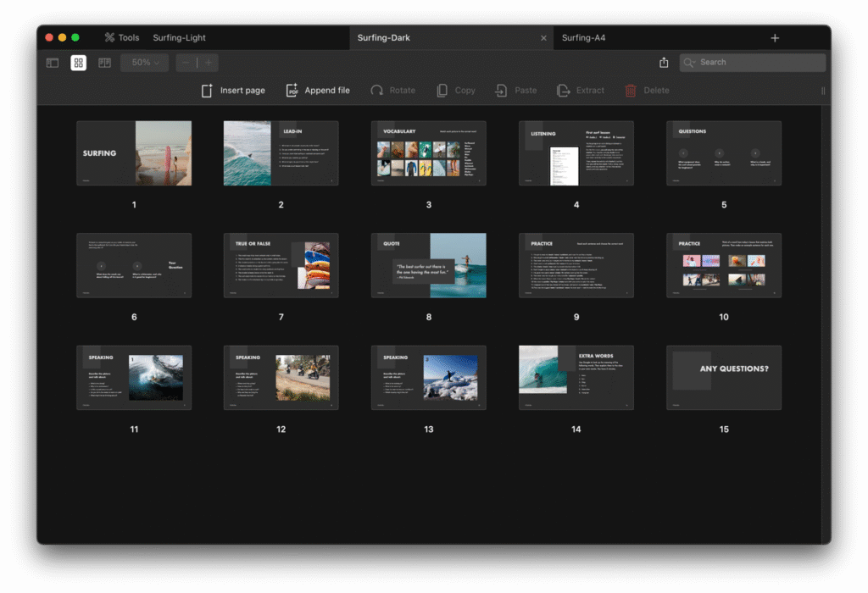Open the Tools menu
Image resolution: width=868 pixels, height=593 pixels.
click(x=121, y=38)
